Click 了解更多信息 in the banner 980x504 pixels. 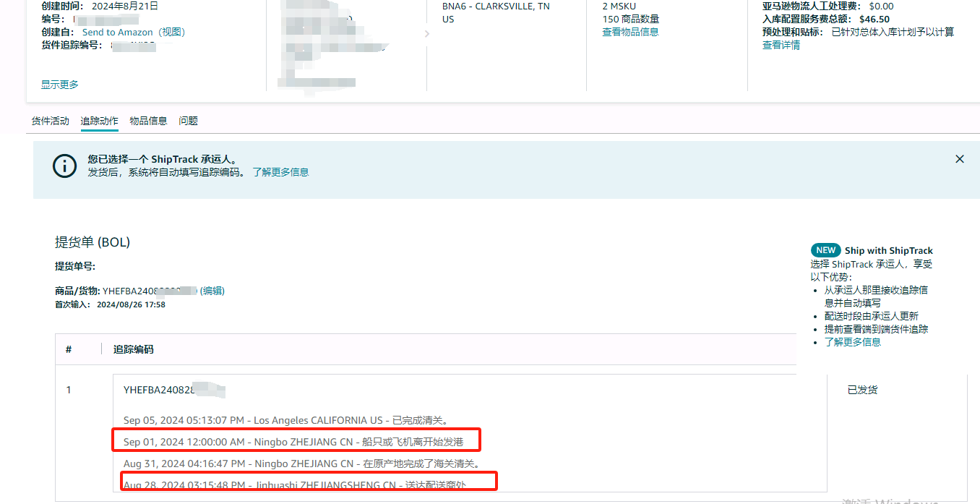pyautogui.click(x=280, y=172)
